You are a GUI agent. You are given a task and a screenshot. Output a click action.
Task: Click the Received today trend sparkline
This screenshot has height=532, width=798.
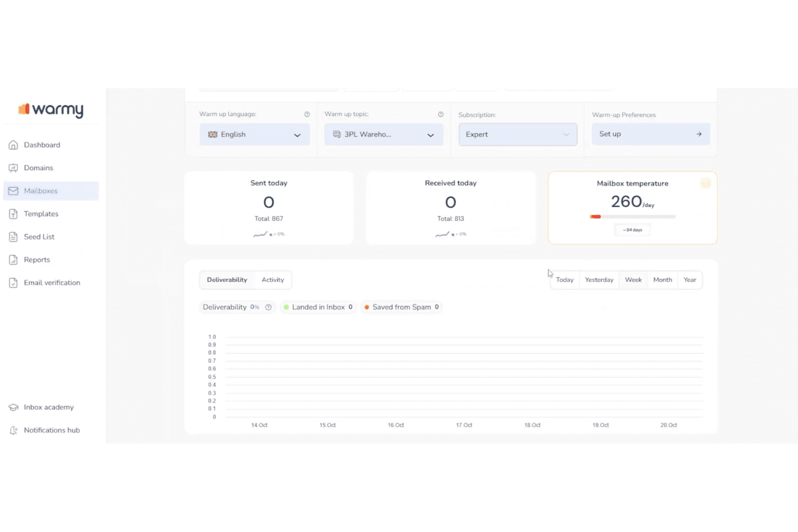pyautogui.click(x=442, y=234)
